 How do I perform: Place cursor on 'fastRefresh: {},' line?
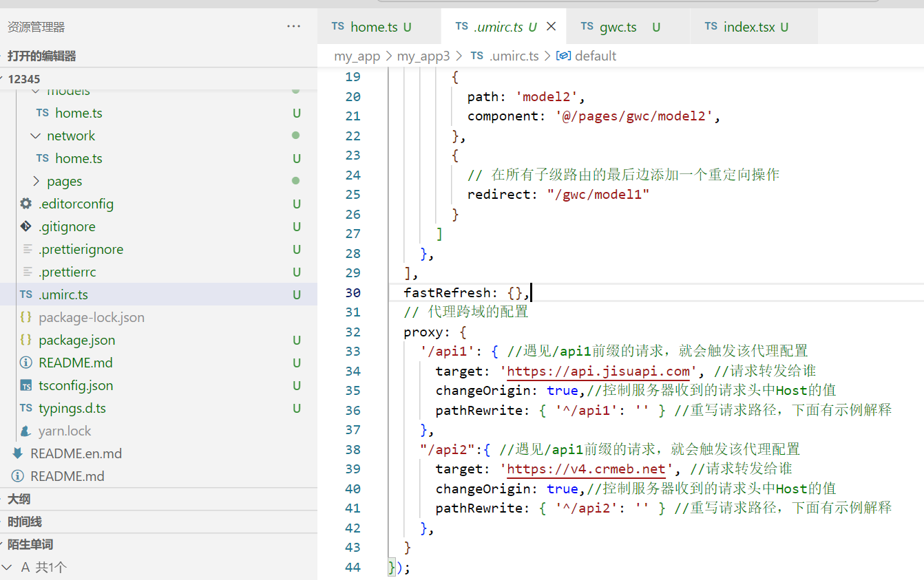[x=467, y=292]
